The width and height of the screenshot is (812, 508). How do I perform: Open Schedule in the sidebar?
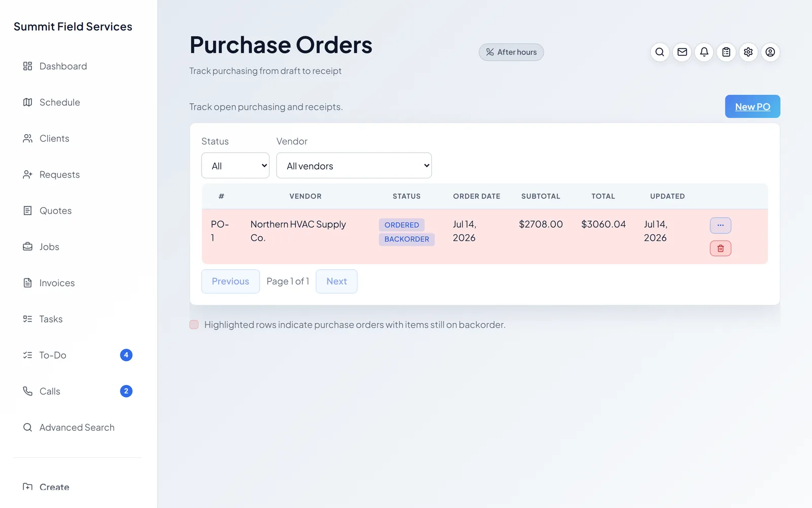click(59, 102)
